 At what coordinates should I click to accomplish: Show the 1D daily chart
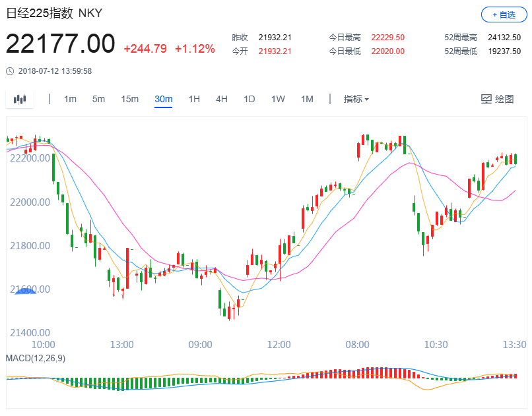coord(249,99)
